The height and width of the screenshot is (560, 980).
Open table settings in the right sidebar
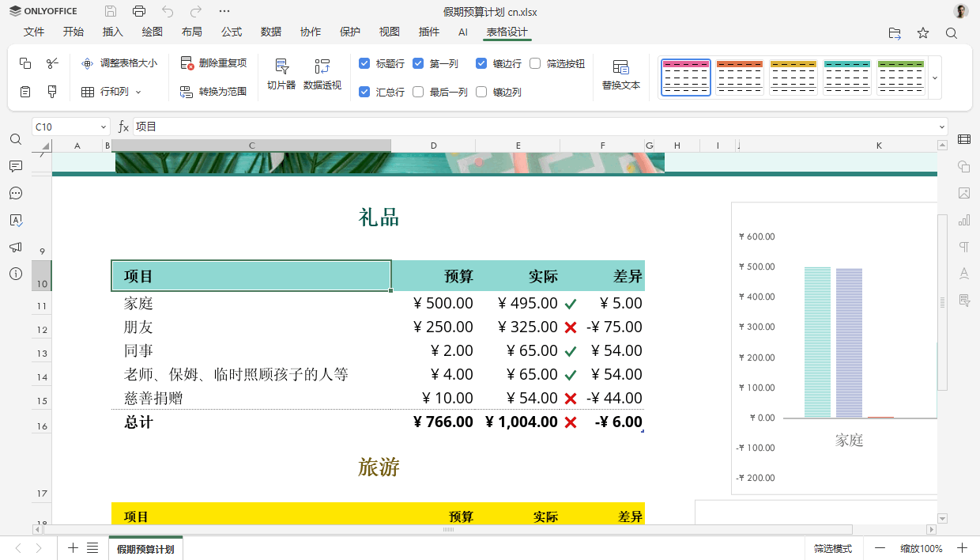click(x=963, y=140)
